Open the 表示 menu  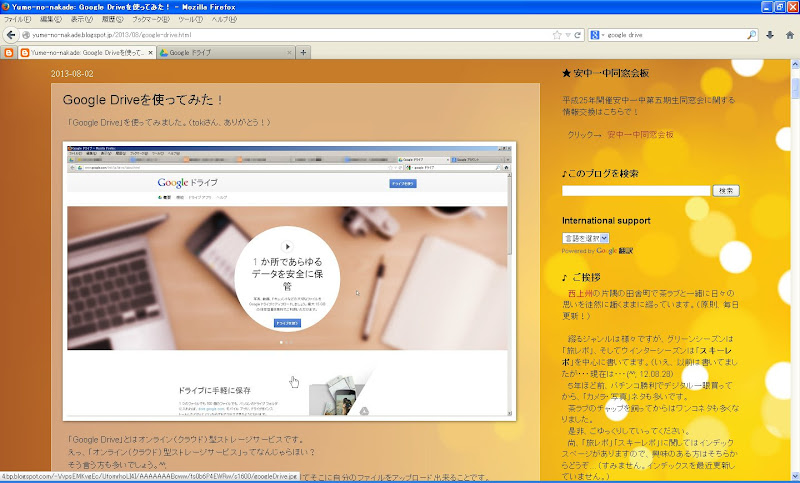pos(81,19)
